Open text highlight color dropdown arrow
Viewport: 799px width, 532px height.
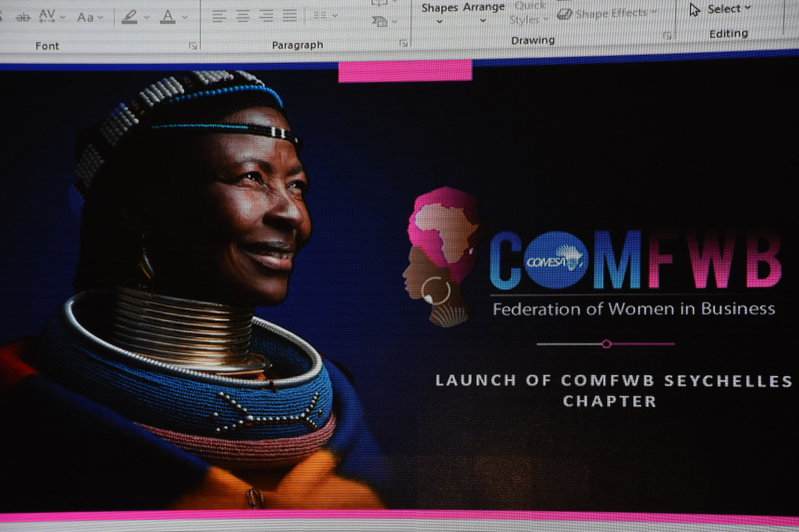coord(146,18)
